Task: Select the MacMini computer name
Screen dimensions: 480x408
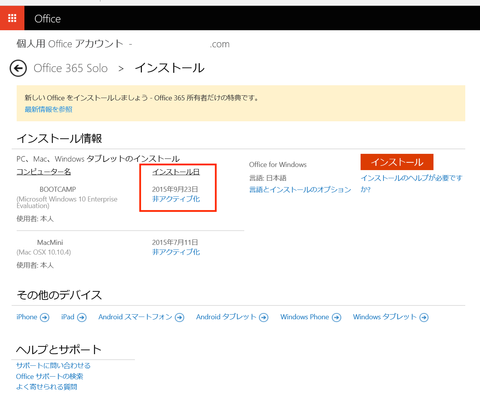Action: point(50,242)
